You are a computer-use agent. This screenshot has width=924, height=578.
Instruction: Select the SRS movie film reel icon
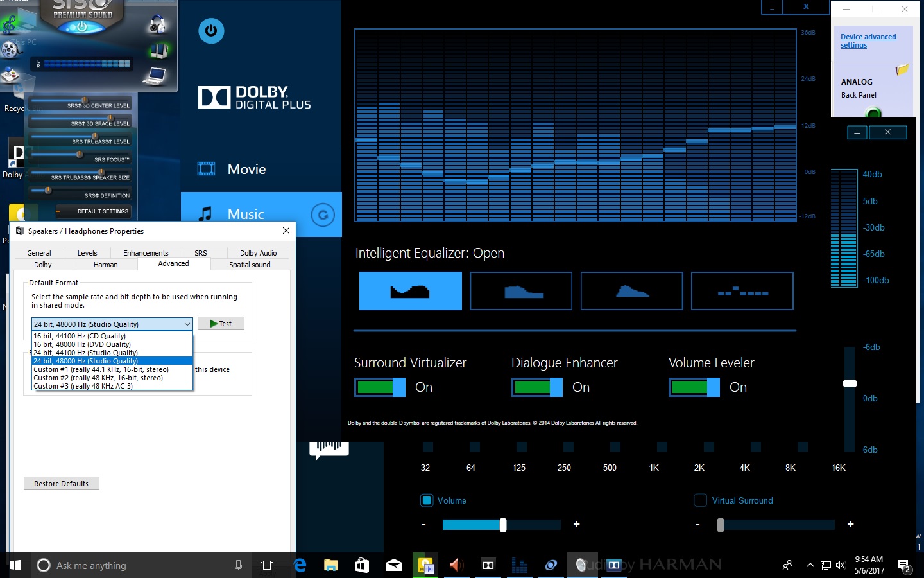[9, 49]
